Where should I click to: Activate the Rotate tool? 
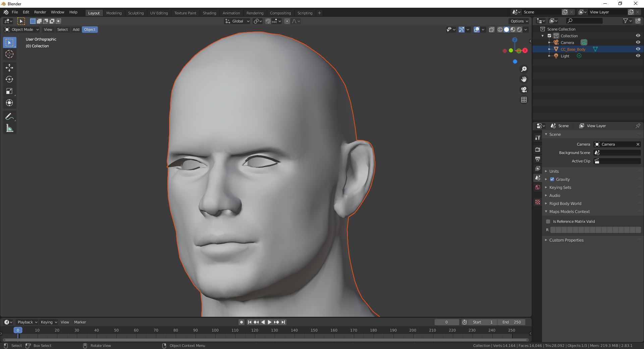point(9,80)
